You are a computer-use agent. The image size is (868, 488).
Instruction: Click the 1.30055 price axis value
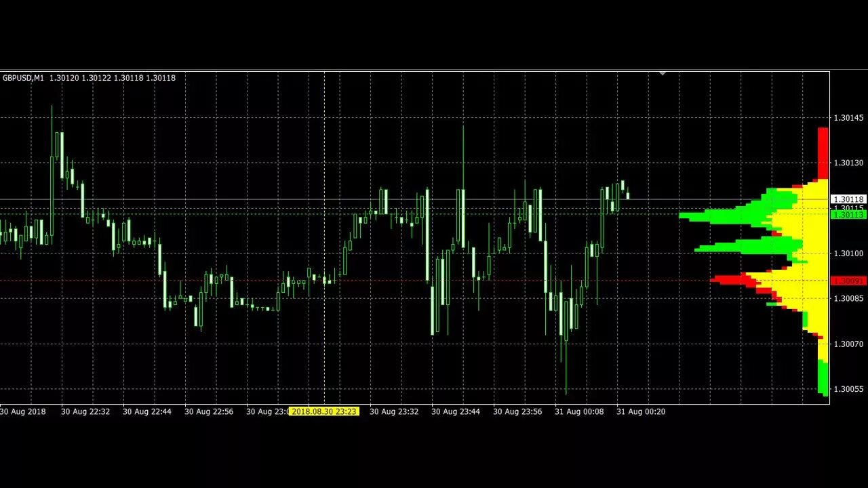click(x=849, y=389)
